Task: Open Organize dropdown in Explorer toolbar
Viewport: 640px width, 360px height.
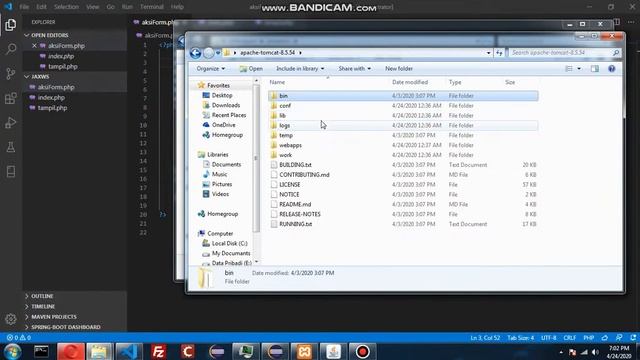Action: tap(211, 69)
